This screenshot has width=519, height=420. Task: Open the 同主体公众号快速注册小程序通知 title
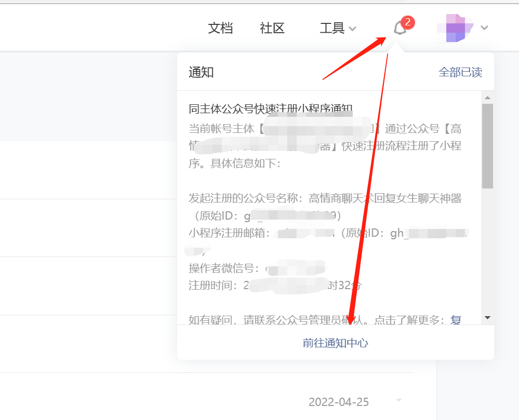point(271,109)
